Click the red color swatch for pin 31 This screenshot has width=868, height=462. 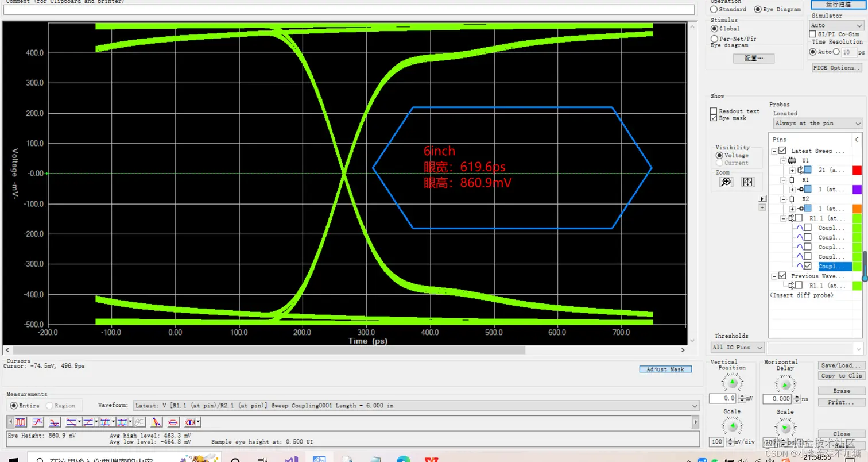click(x=857, y=170)
